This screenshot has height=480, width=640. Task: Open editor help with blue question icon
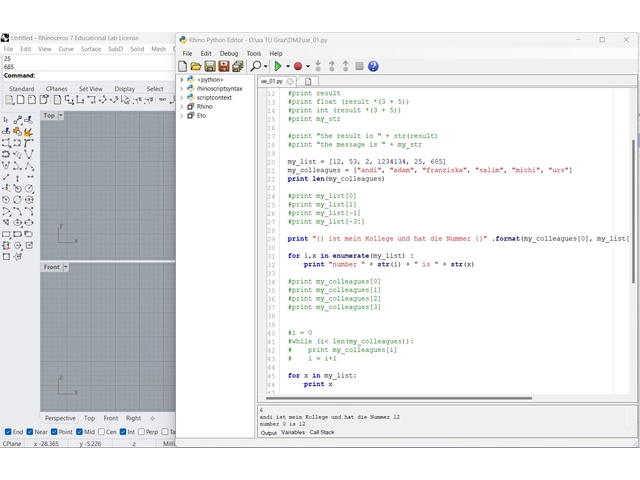pyautogui.click(x=373, y=66)
